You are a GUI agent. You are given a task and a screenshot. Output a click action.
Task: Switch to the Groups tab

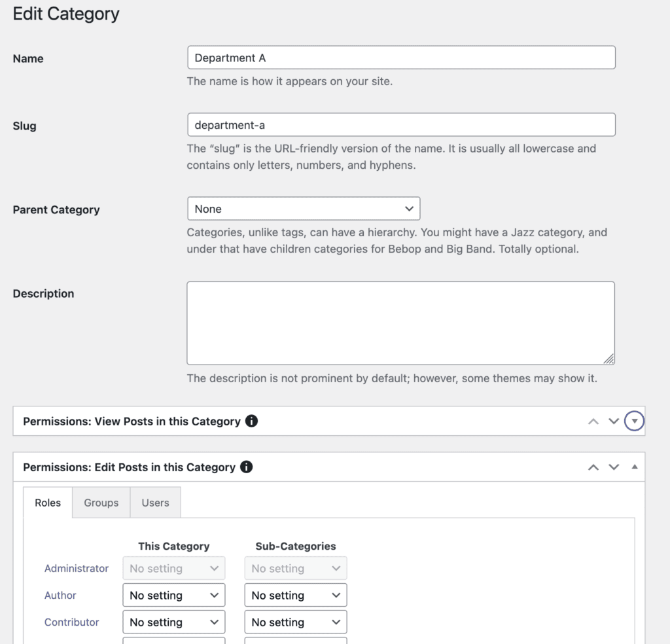point(101,502)
